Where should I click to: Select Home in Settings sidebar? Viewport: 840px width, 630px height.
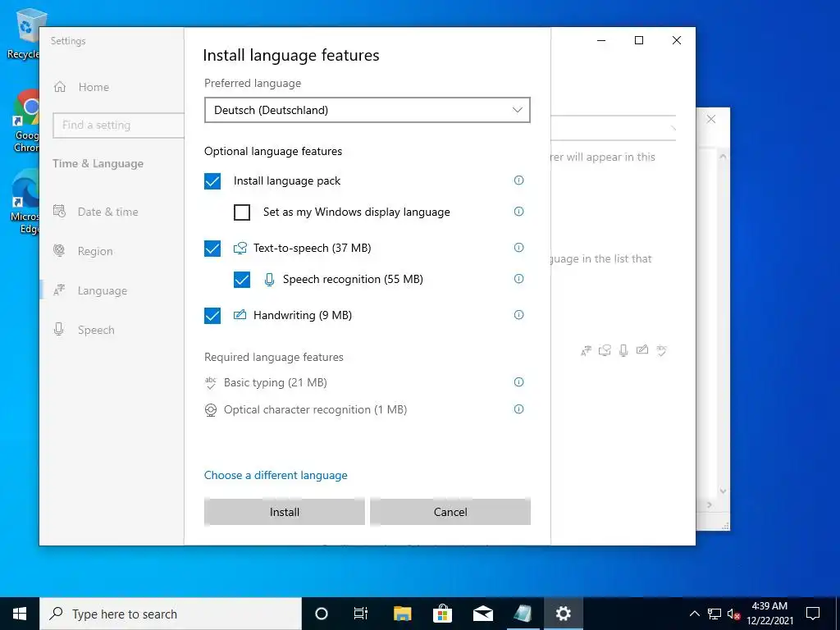(x=94, y=87)
